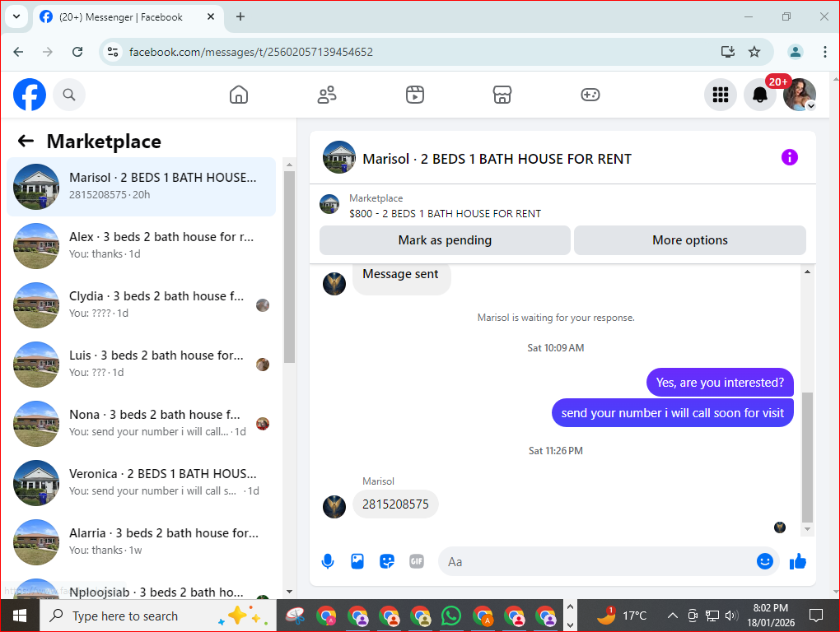Close the Messenger Facebook tab

pos(211,16)
